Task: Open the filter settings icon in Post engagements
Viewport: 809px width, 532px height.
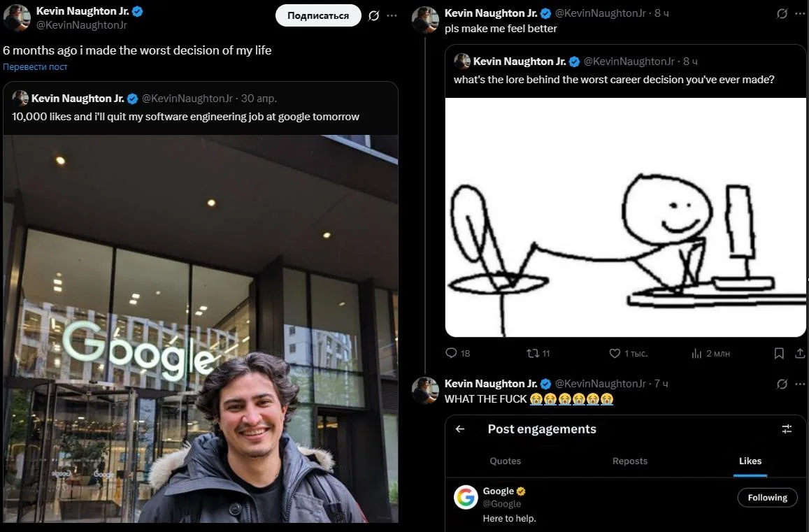Action: pos(787,429)
